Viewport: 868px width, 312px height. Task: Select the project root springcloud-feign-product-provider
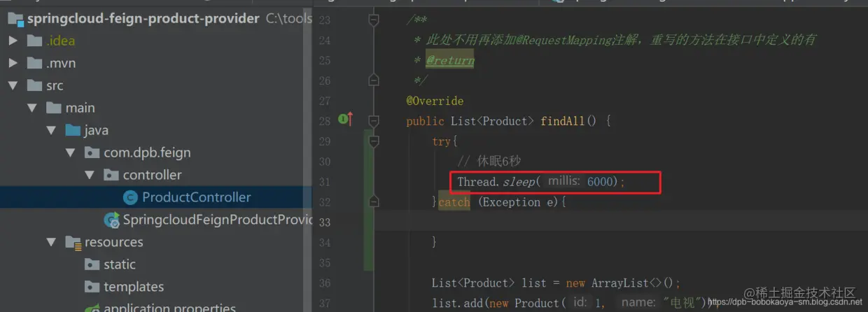(156, 18)
